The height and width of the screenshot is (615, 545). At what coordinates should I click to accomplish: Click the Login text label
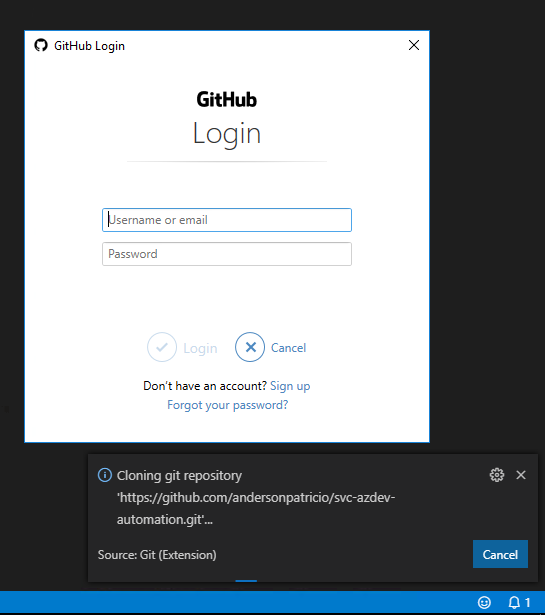coord(200,348)
